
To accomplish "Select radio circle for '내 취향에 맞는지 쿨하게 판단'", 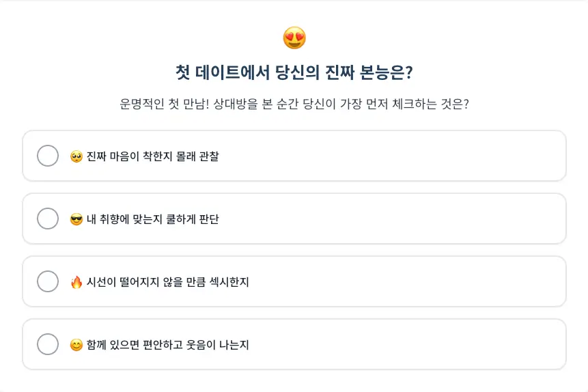I will [x=48, y=219].
